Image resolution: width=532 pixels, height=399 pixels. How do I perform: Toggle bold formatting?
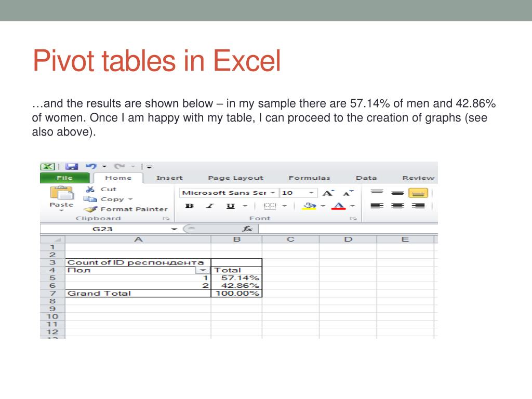tap(190, 206)
